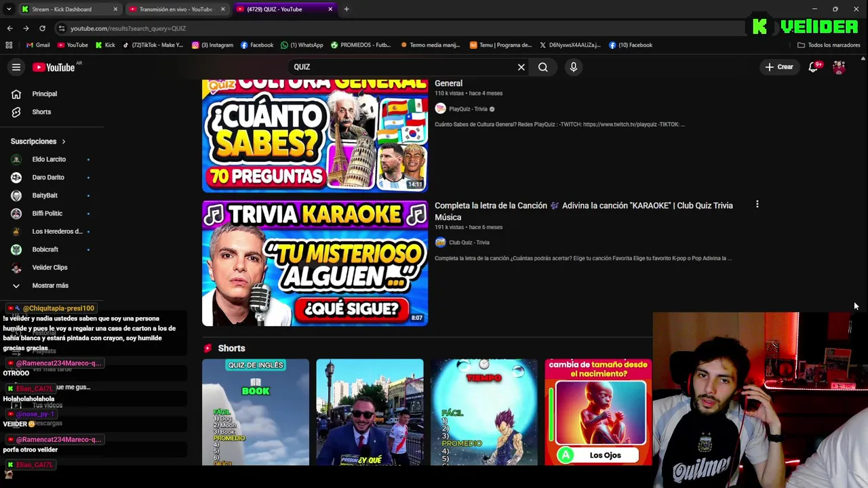The image size is (868, 488).
Task: Open the browser apps grid
Action: pyautogui.click(x=9, y=45)
